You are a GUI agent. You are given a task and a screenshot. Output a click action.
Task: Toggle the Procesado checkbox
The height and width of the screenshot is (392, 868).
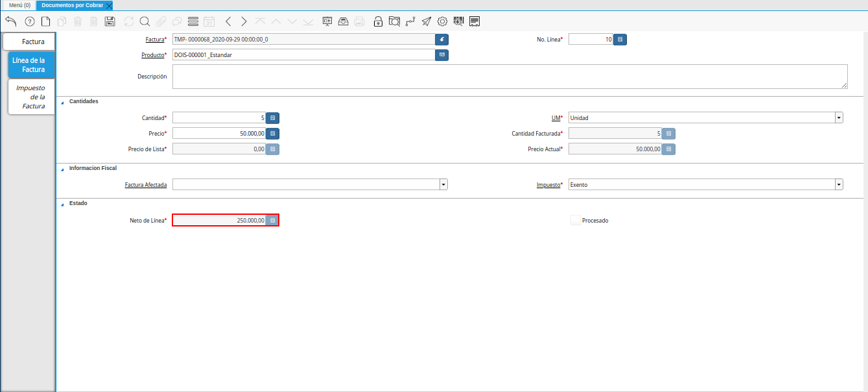576,220
